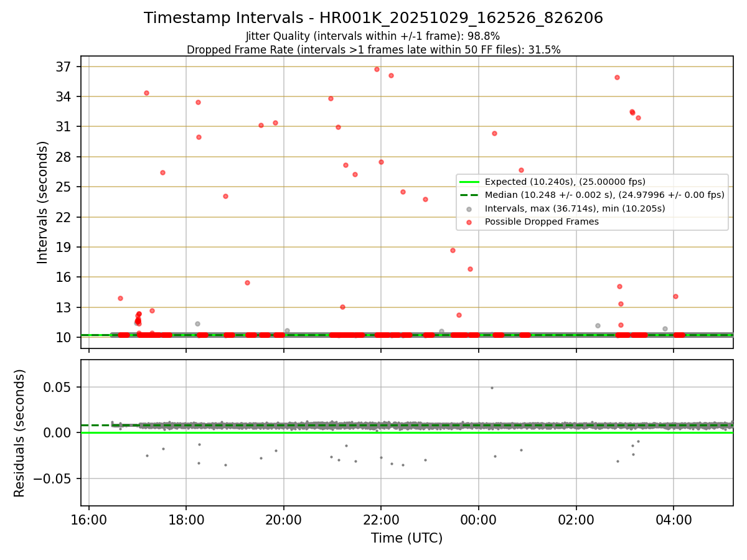
Task: Click the 20:00 time tick label
Action: (x=284, y=520)
